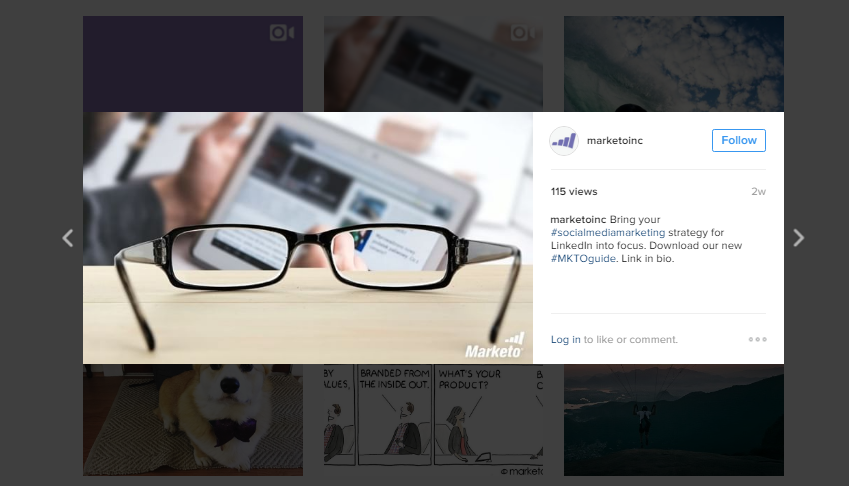Open the marketoinc username in post header
The width and height of the screenshot is (849, 486).
coord(615,141)
